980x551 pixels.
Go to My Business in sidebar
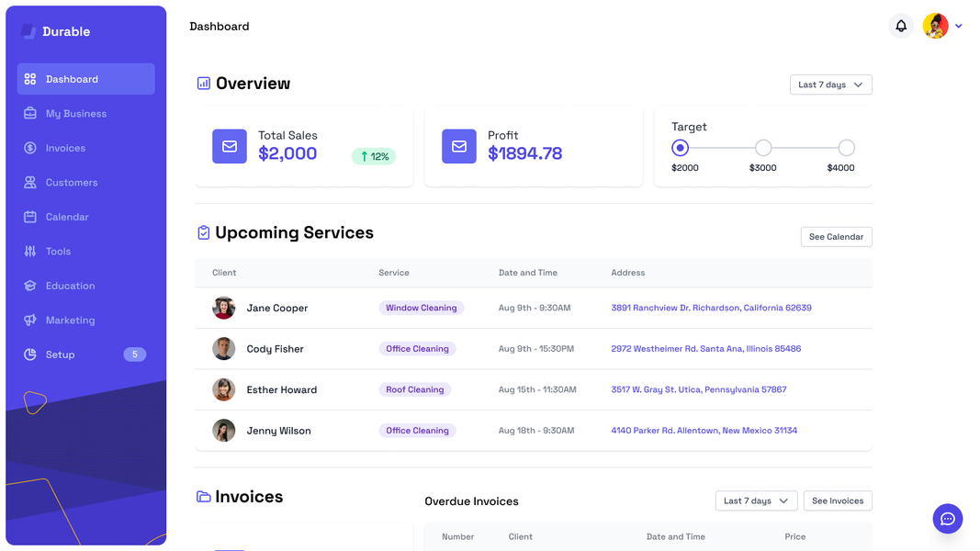click(76, 114)
